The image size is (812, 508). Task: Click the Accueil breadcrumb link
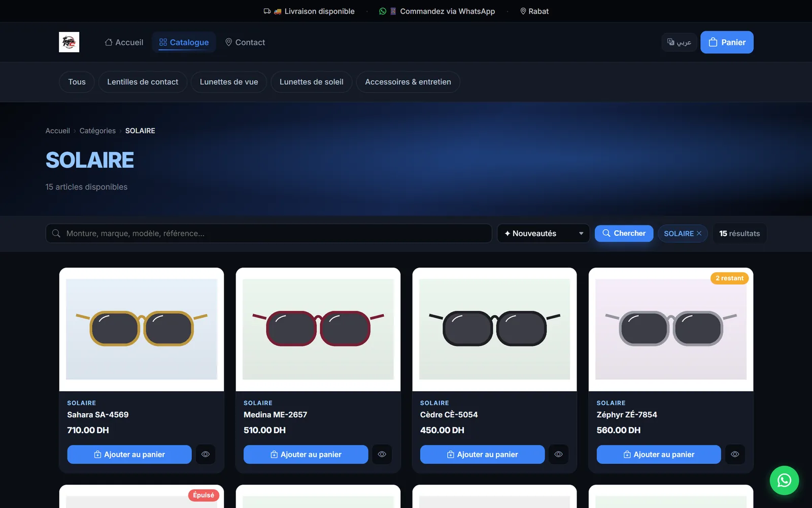click(x=58, y=131)
